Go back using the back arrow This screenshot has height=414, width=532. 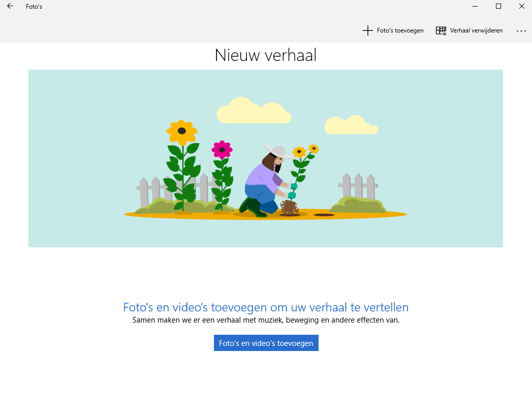[x=10, y=7]
